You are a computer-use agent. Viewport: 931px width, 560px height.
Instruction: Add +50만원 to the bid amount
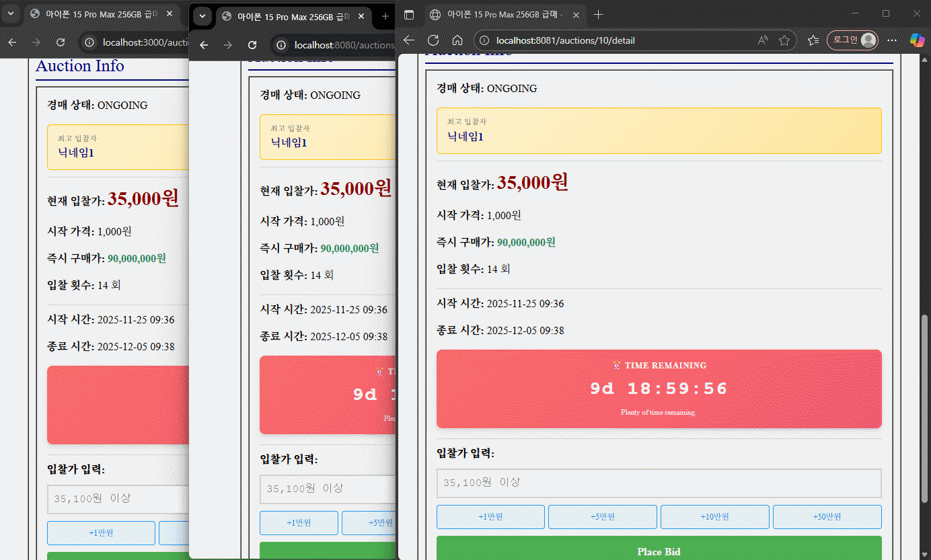pyautogui.click(x=827, y=516)
